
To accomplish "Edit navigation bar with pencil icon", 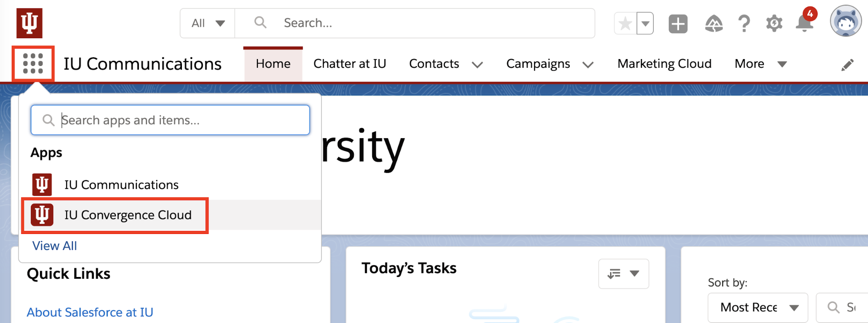I will 847,65.
